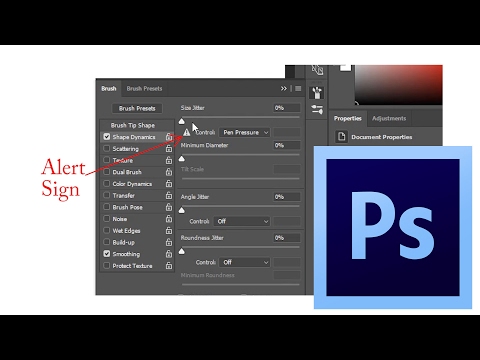
Task: Enable the Scattering checkbox
Action: [x=107, y=148]
